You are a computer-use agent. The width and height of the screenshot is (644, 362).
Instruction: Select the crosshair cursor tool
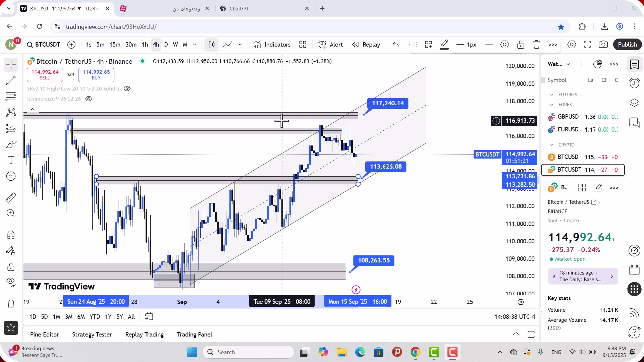click(11, 65)
